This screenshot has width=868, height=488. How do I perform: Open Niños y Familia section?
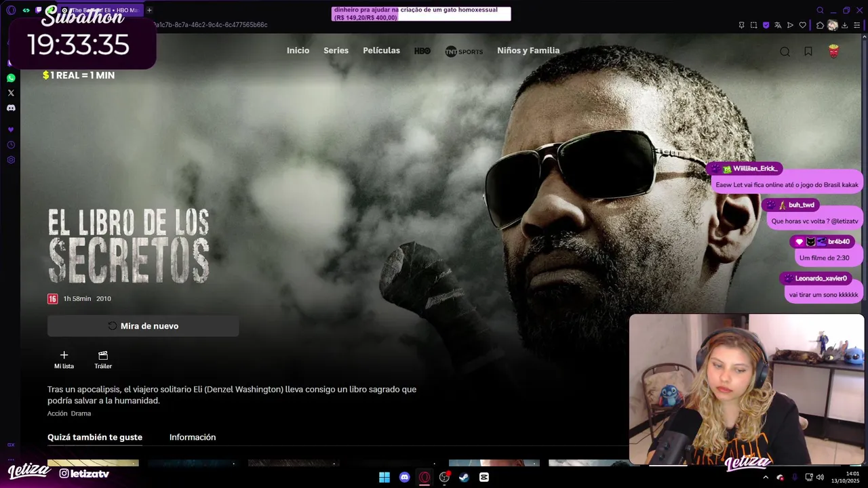pyautogui.click(x=528, y=51)
